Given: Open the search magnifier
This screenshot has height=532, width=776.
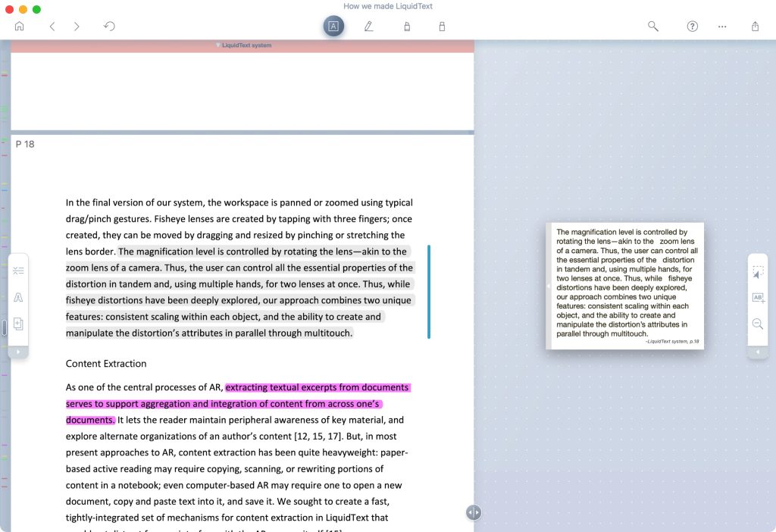Looking at the screenshot, I should pyautogui.click(x=653, y=27).
